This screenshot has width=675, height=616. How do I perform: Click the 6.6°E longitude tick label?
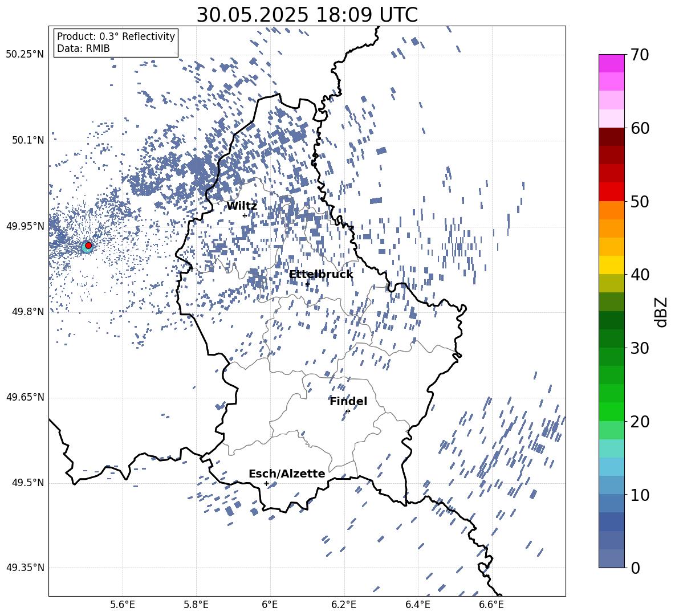click(x=491, y=605)
